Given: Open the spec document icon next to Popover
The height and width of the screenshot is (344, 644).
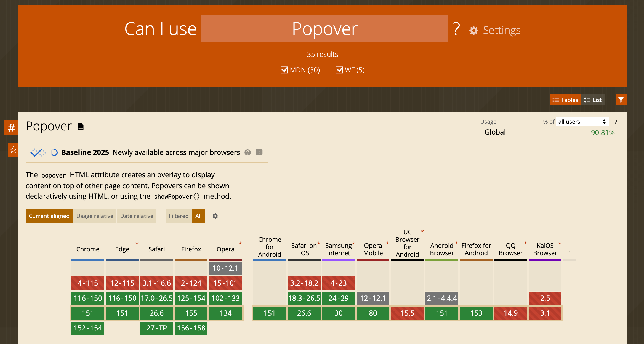Looking at the screenshot, I should (81, 127).
